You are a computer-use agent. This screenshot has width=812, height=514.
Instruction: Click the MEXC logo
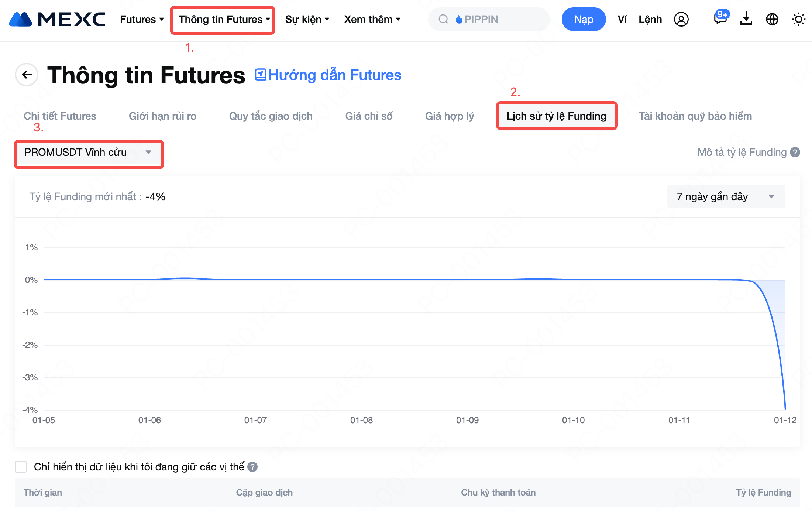[57, 19]
